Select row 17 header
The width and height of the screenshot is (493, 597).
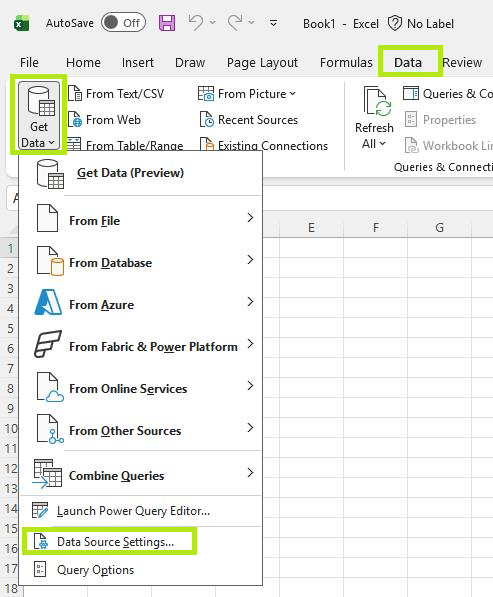point(10,568)
